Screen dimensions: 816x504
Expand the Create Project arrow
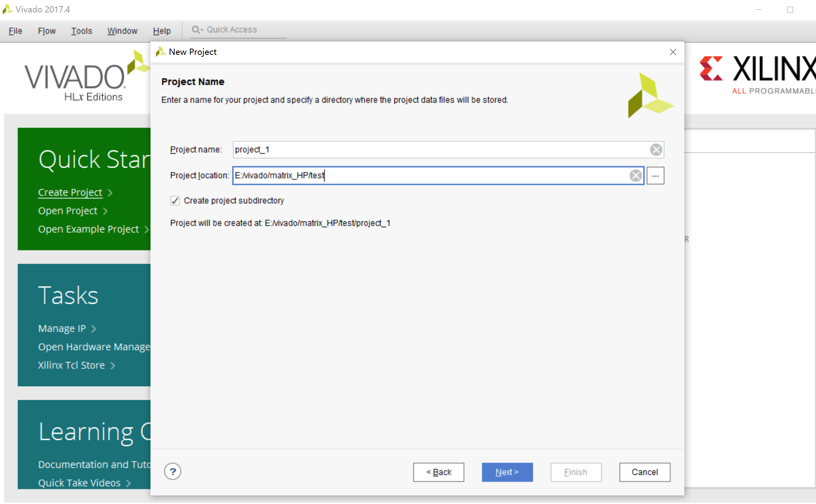pos(110,193)
